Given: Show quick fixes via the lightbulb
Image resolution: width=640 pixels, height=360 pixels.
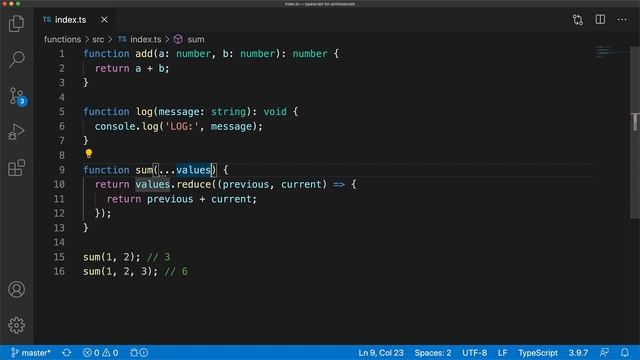Looking at the screenshot, I should [x=89, y=153].
